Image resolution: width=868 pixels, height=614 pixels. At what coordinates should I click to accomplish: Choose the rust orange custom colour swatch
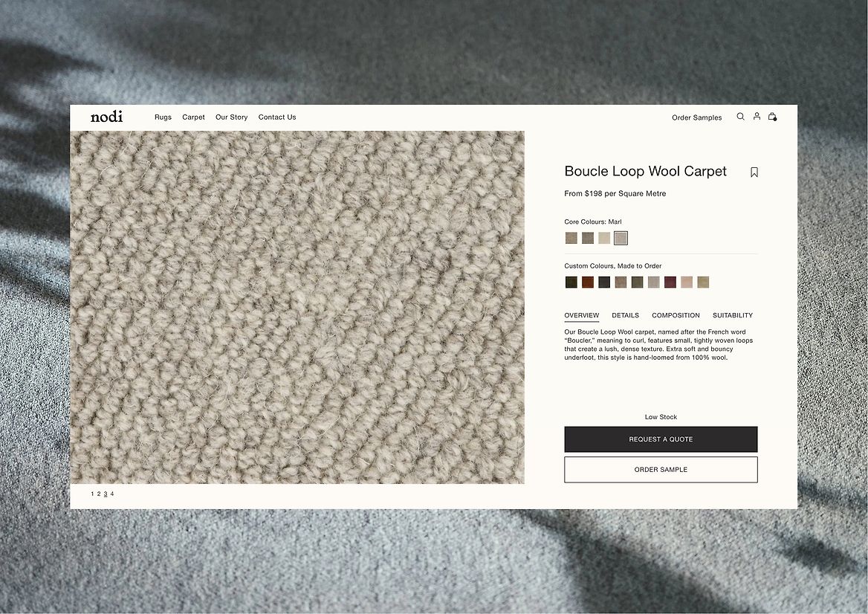pos(587,282)
